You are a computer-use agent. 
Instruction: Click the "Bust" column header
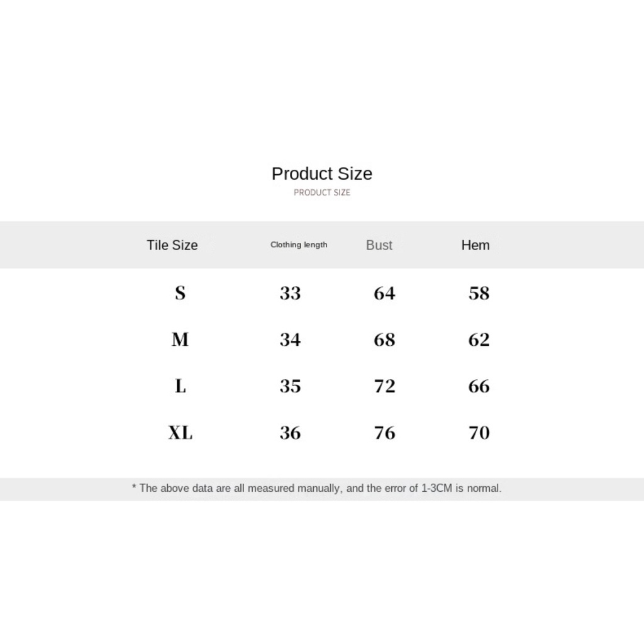point(379,245)
